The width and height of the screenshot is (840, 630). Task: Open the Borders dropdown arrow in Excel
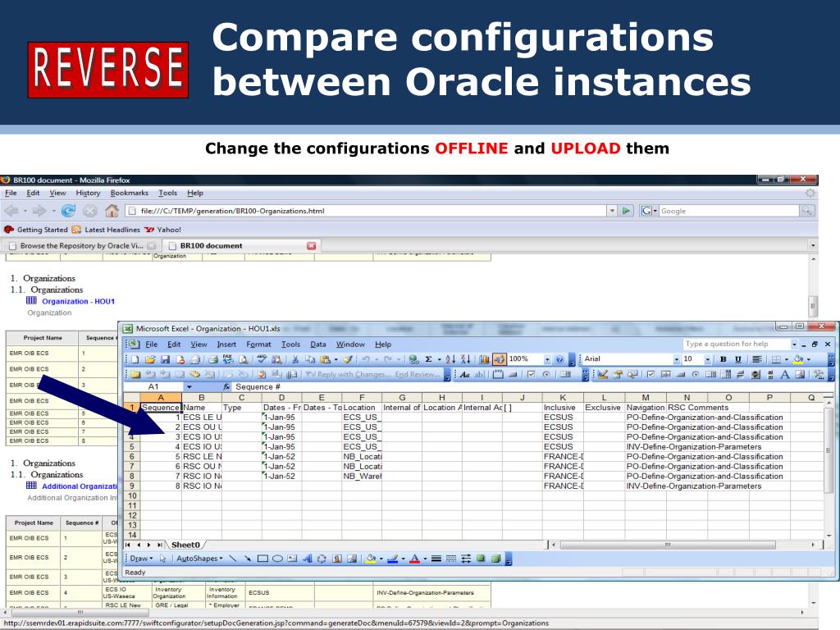pos(786,359)
